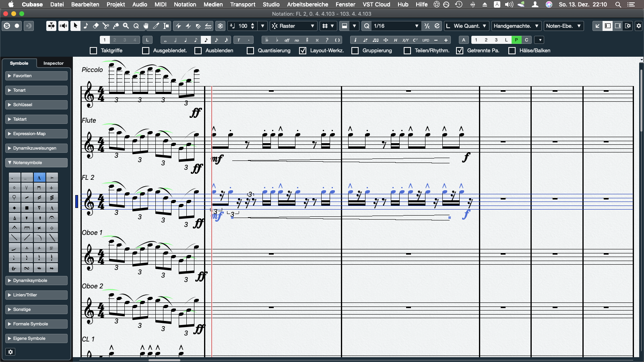The width and height of the screenshot is (644, 362).
Task: Open symbols panel settings gear at bottom
Action: coord(10,352)
